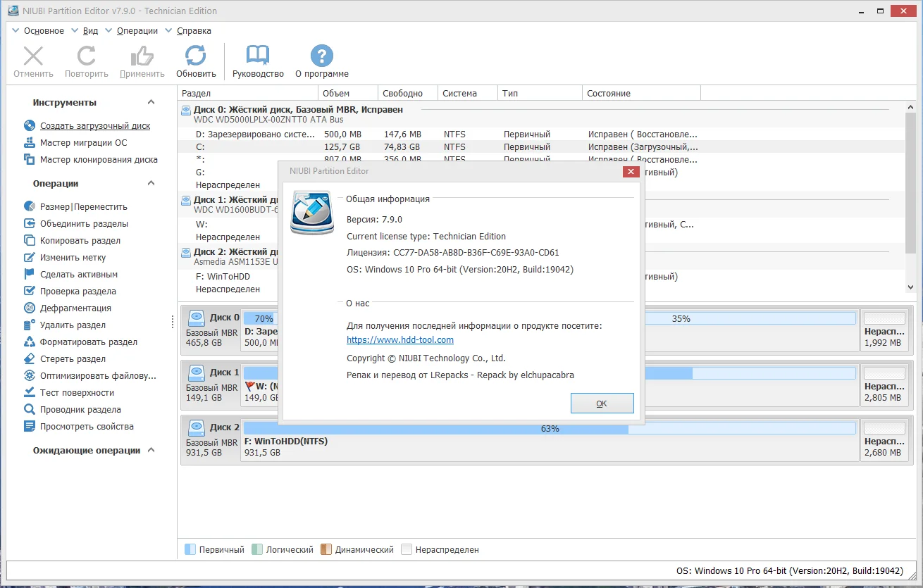Select Создать загрузочный диск
The height and width of the screenshot is (588, 923).
pos(95,126)
